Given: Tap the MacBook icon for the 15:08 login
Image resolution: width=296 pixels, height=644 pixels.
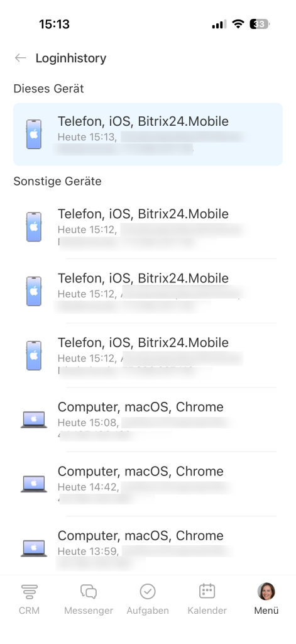Looking at the screenshot, I should click(34, 420).
